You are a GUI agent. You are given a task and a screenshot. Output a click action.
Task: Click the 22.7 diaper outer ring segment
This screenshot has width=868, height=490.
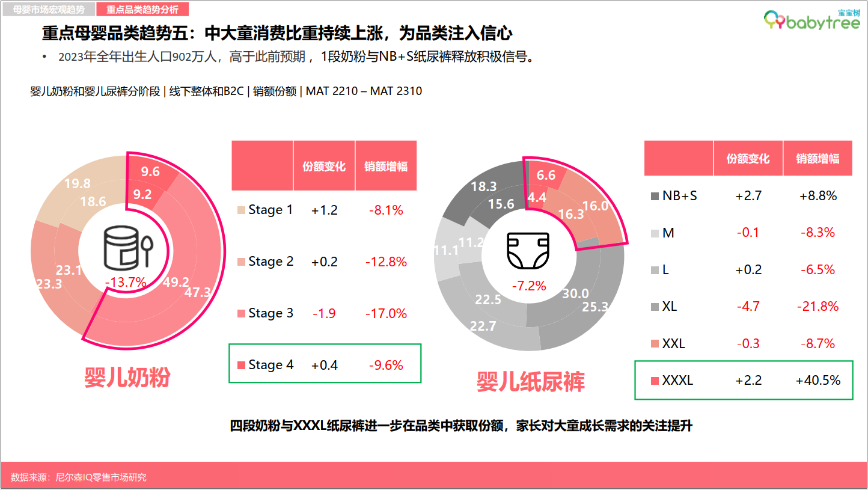pos(483,326)
